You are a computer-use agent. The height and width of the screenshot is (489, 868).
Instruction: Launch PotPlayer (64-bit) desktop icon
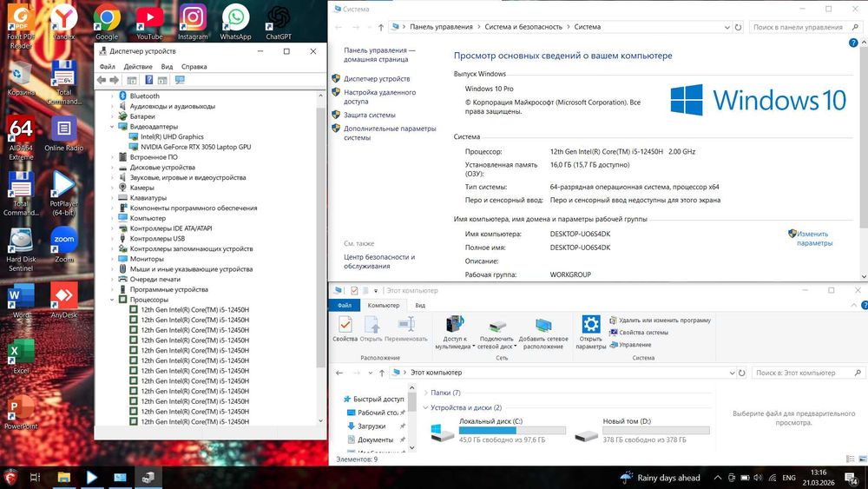(x=63, y=194)
